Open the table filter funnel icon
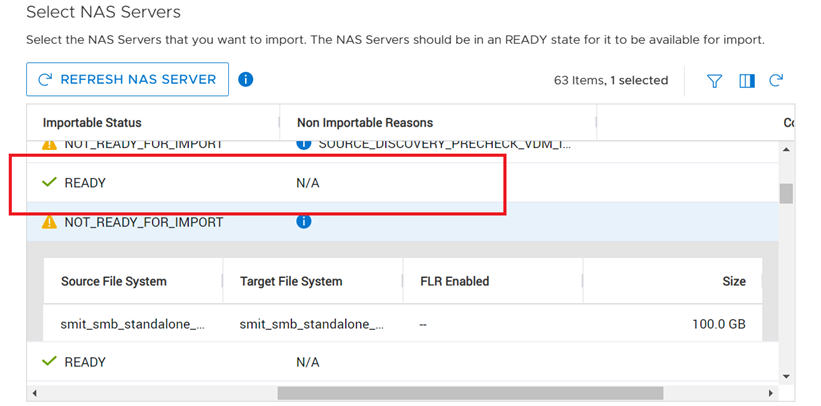Viewport: 821px width, 406px height. point(714,81)
